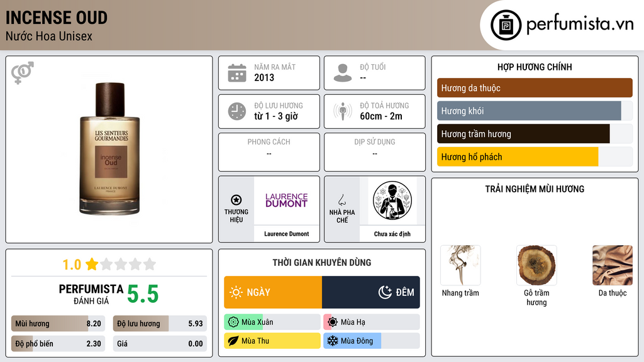The width and height of the screenshot is (644, 362).
Task: Click the clock icon beside Độ lưu hương
Action: pyautogui.click(x=237, y=111)
